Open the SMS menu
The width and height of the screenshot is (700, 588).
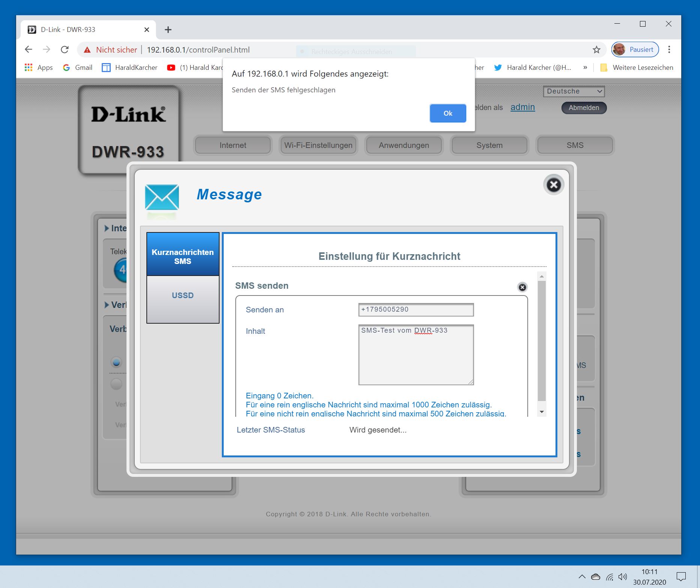pyautogui.click(x=575, y=145)
